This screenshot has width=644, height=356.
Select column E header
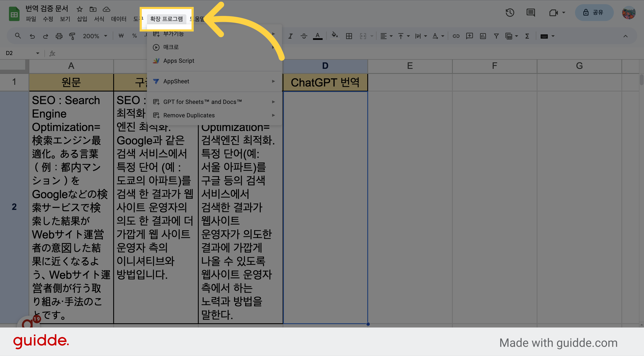(x=410, y=66)
